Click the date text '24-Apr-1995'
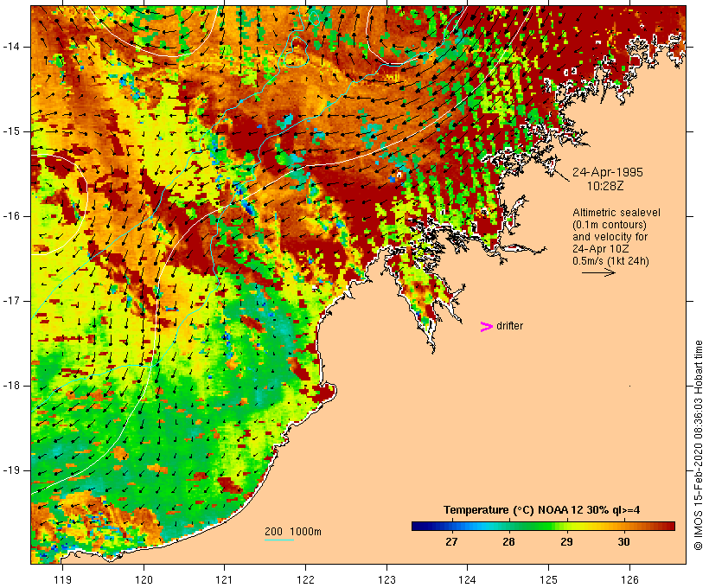Image resolution: width=709 pixels, height=588 pixels. click(607, 172)
